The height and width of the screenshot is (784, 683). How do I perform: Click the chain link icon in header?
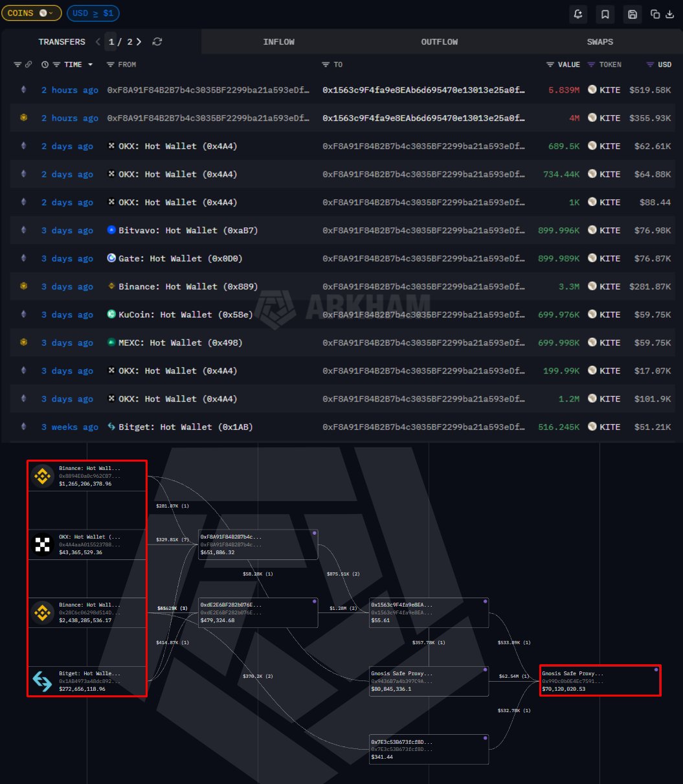[28, 65]
